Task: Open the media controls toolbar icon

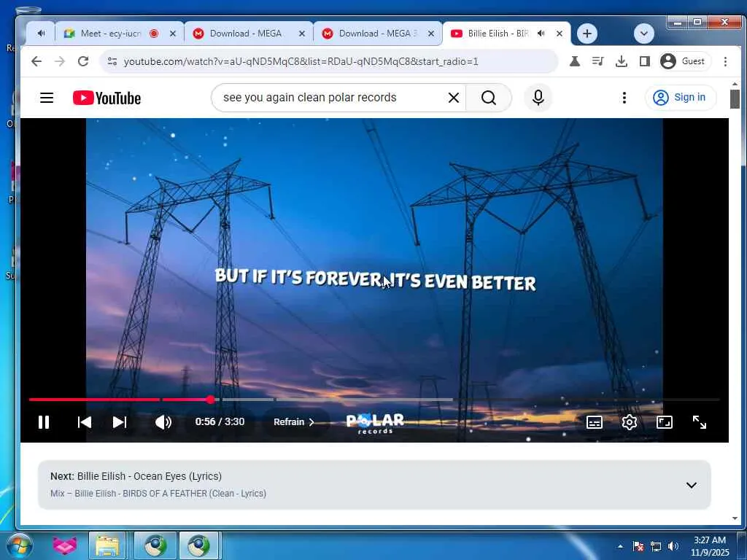Action: pos(597,61)
